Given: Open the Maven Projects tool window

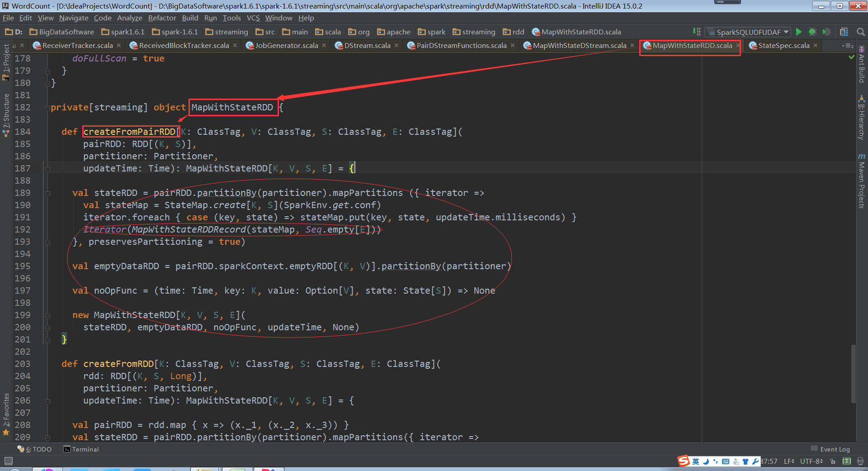Looking at the screenshot, I should 861,181.
